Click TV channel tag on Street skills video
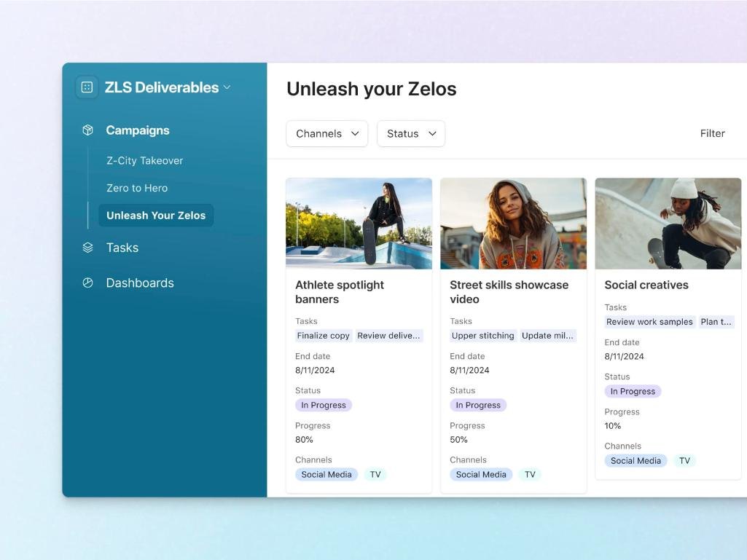 click(x=531, y=474)
